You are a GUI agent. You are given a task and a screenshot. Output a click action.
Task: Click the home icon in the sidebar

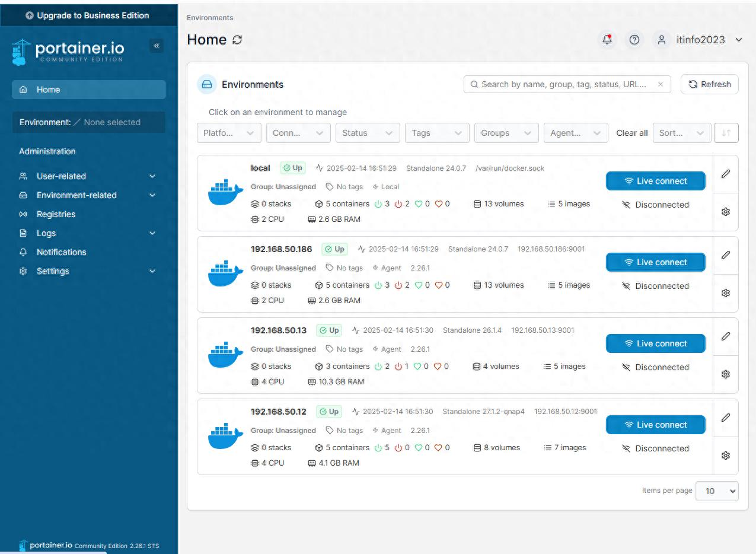pyautogui.click(x=24, y=90)
